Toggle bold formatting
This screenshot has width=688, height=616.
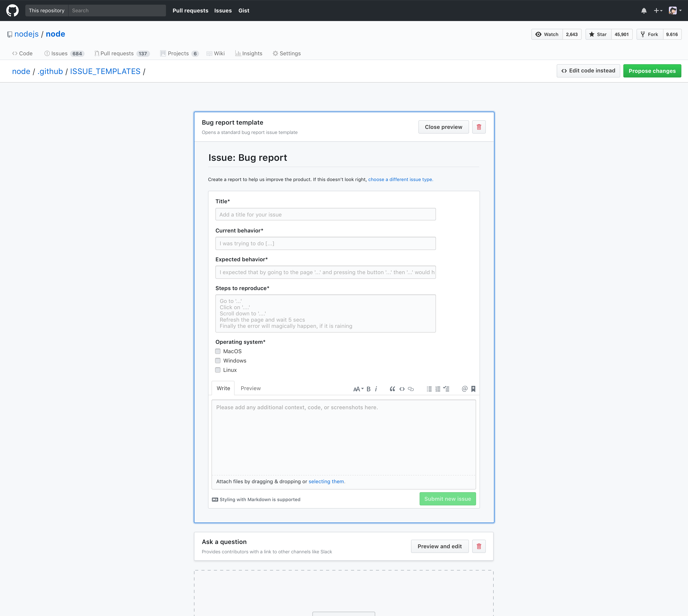pyautogui.click(x=369, y=389)
